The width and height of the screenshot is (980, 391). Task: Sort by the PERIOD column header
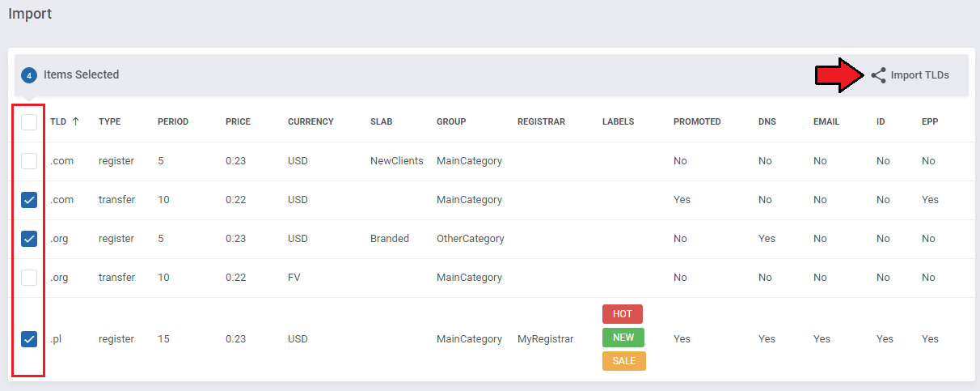tap(173, 122)
